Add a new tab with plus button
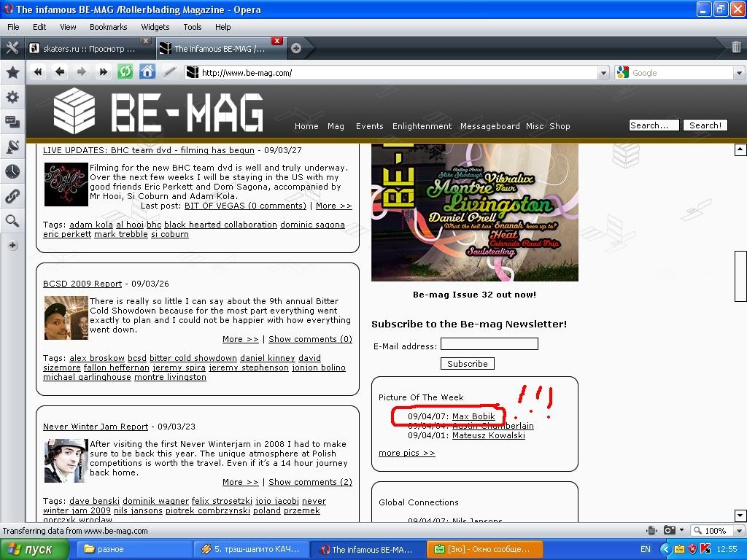This screenshot has width=747, height=560. coord(296,48)
